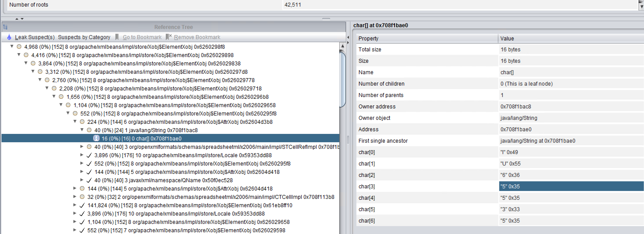This screenshot has width=644, height=234.
Task: Click the char[1] value "U" 0x55
Action: point(510,164)
